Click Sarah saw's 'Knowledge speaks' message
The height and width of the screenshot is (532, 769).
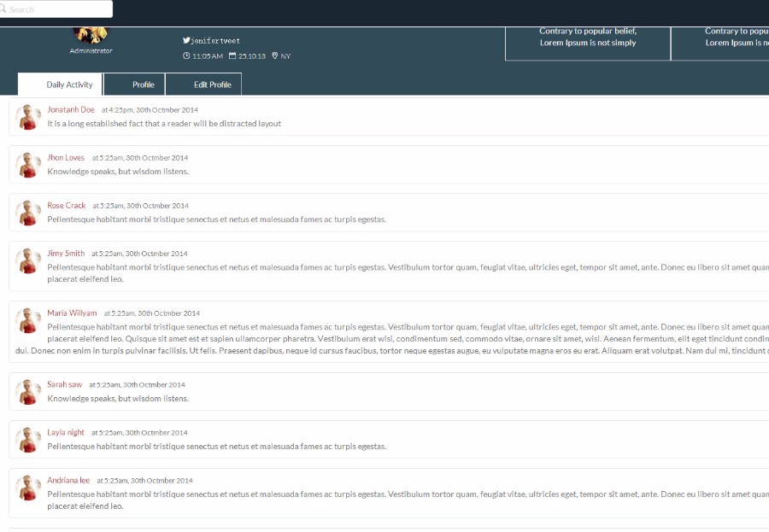tap(118, 399)
